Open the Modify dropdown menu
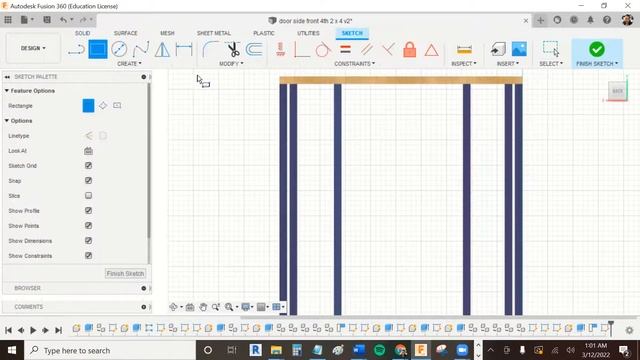 [231, 64]
